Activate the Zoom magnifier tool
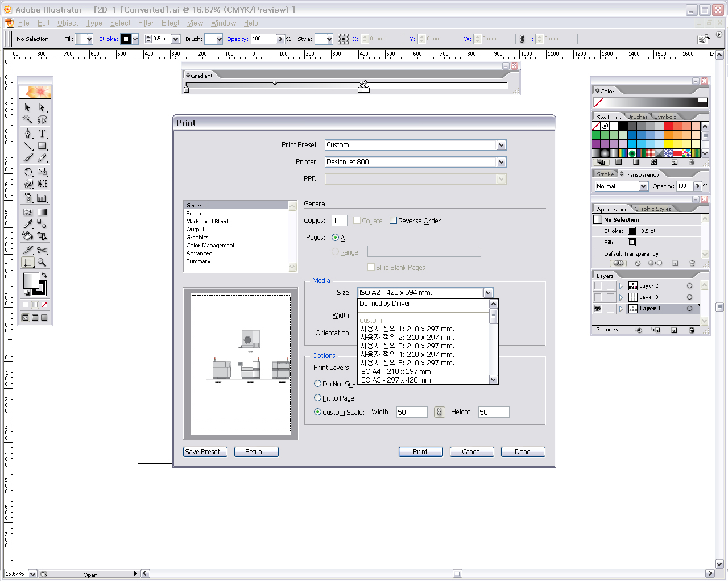Screen dimensions: 728x582 pos(42,263)
